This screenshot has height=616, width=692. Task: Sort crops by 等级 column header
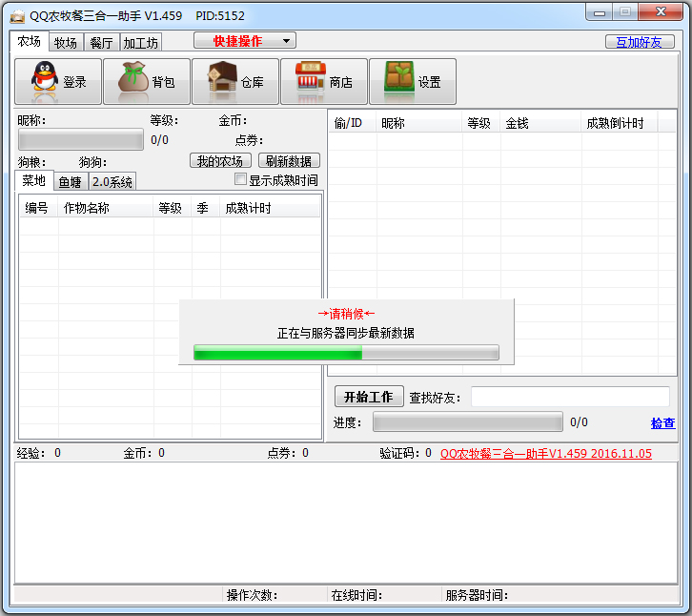[173, 208]
